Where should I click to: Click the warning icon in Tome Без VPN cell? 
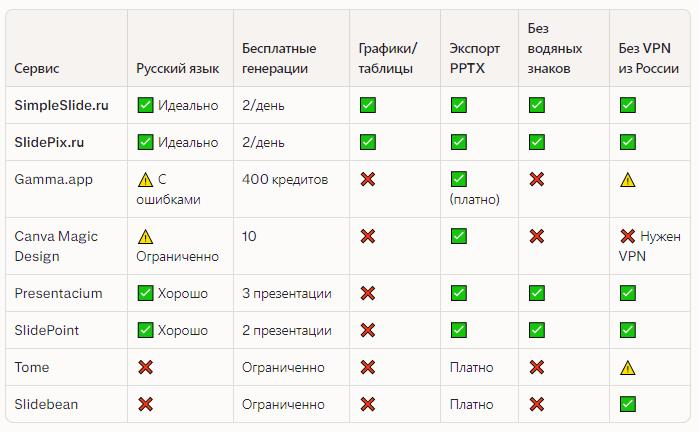pyautogui.click(x=628, y=368)
